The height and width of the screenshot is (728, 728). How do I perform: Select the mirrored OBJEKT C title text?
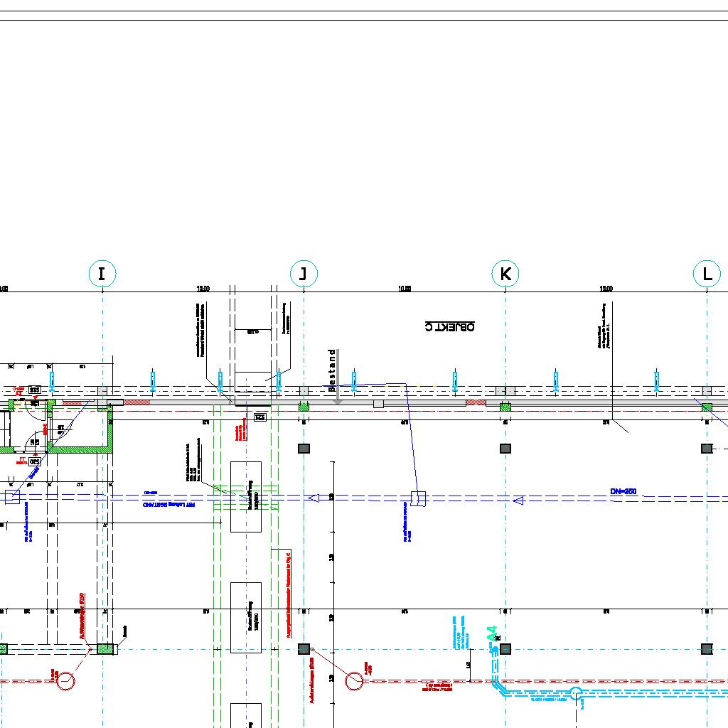pyautogui.click(x=450, y=326)
